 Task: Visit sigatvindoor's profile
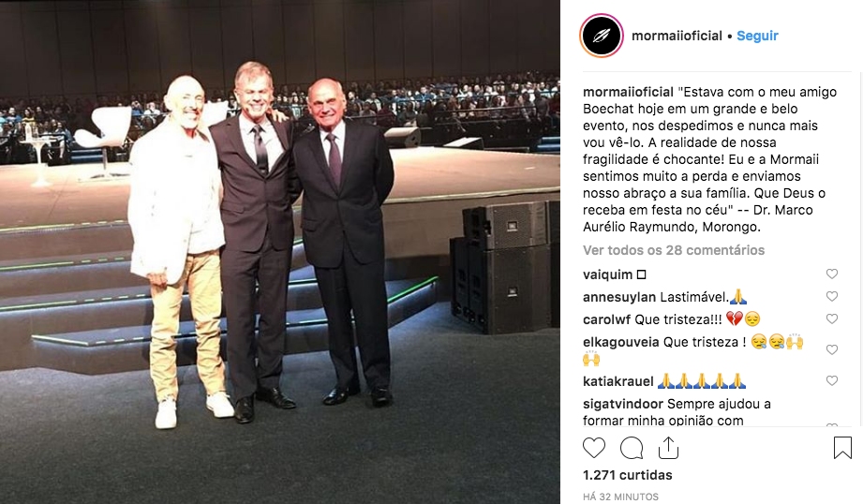[623, 404]
